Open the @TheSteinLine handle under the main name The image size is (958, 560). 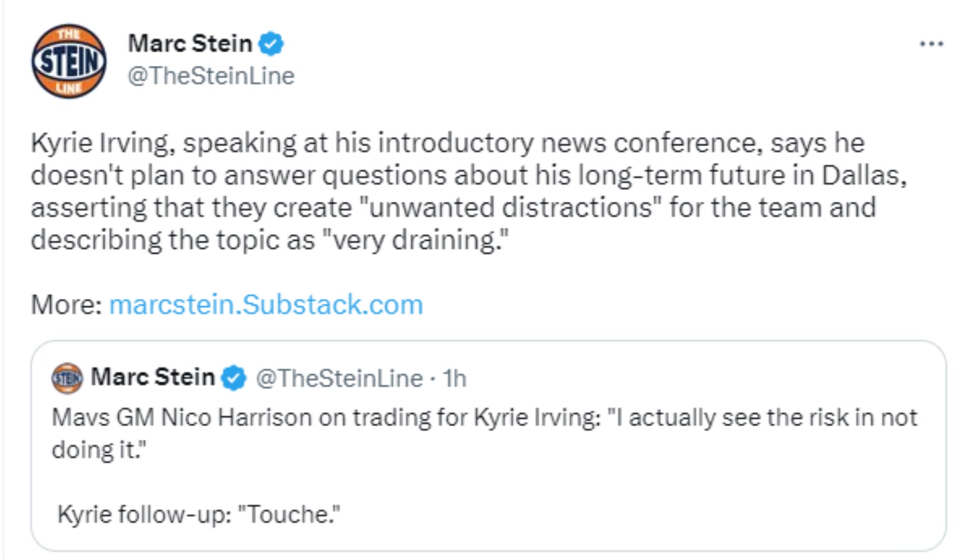coord(211,76)
